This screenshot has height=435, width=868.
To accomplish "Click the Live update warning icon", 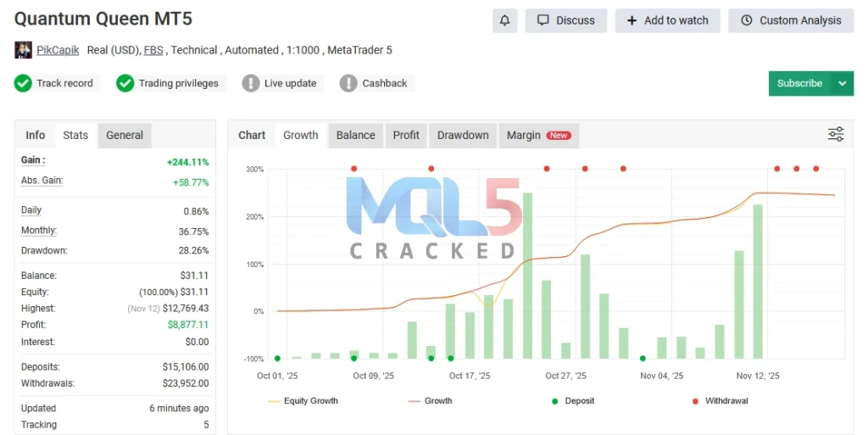I will pyautogui.click(x=251, y=83).
